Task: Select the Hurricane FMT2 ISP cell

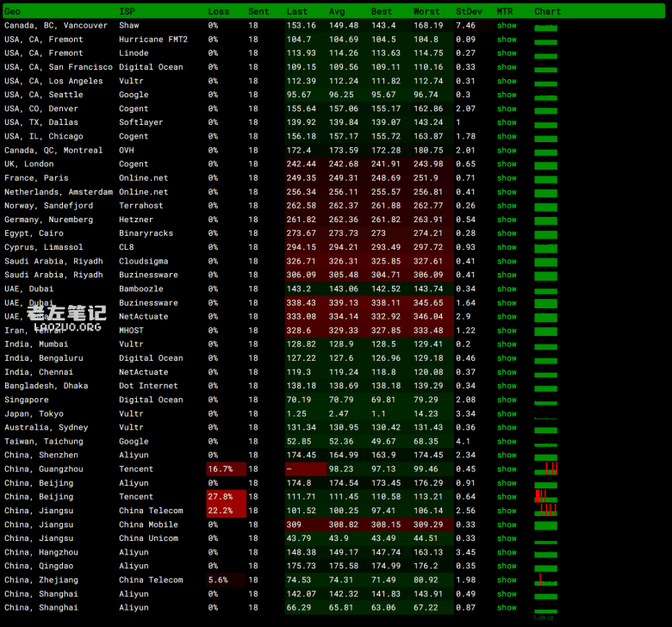Action: coord(153,40)
